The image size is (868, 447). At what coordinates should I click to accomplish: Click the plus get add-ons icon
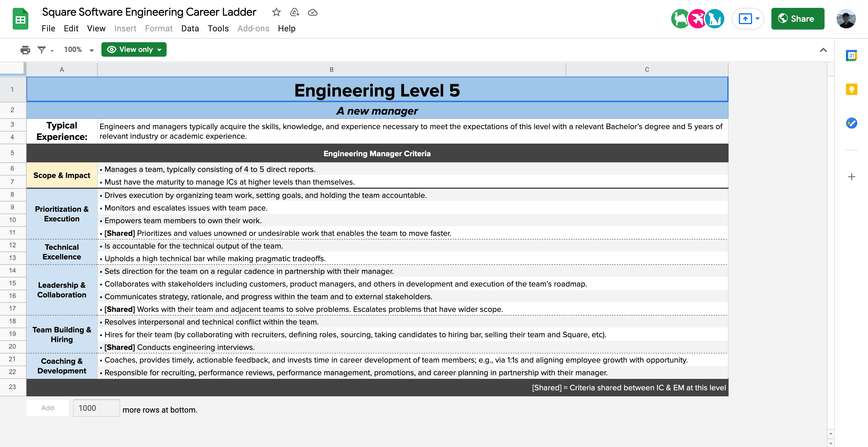point(851,177)
